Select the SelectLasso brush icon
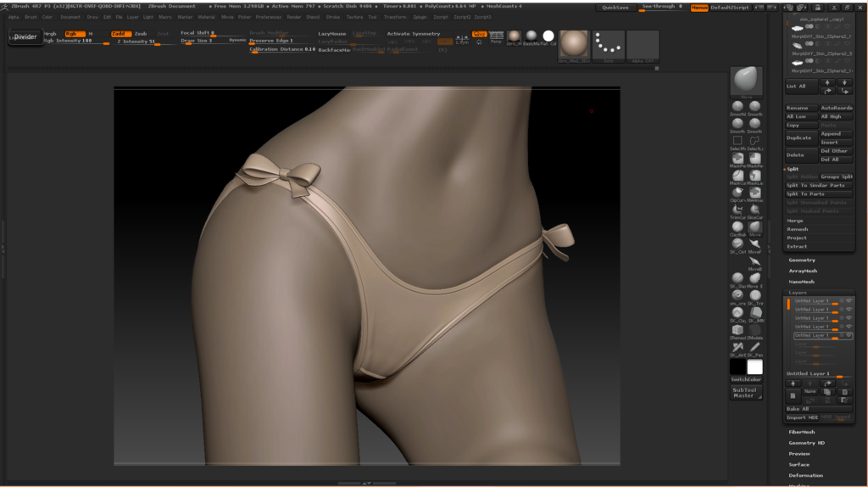Image resolution: width=868 pixels, height=487 pixels. [754, 142]
